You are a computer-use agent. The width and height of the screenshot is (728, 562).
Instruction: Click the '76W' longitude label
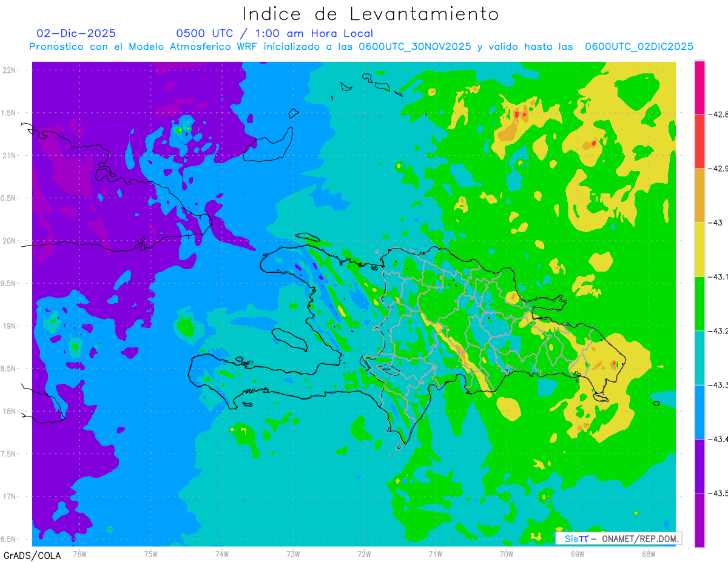click(79, 554)
